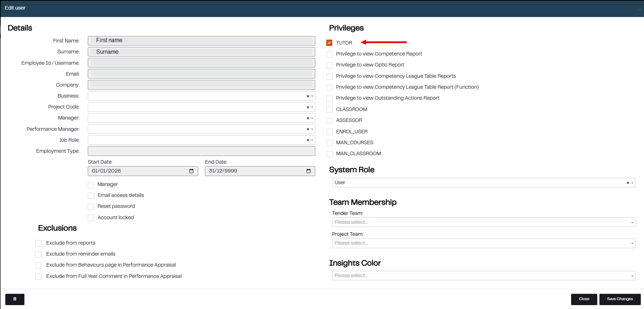This screenshot has height=309, width=644.
Task: Open the Tender Team dropdown
Action: [x=483, y=222]
